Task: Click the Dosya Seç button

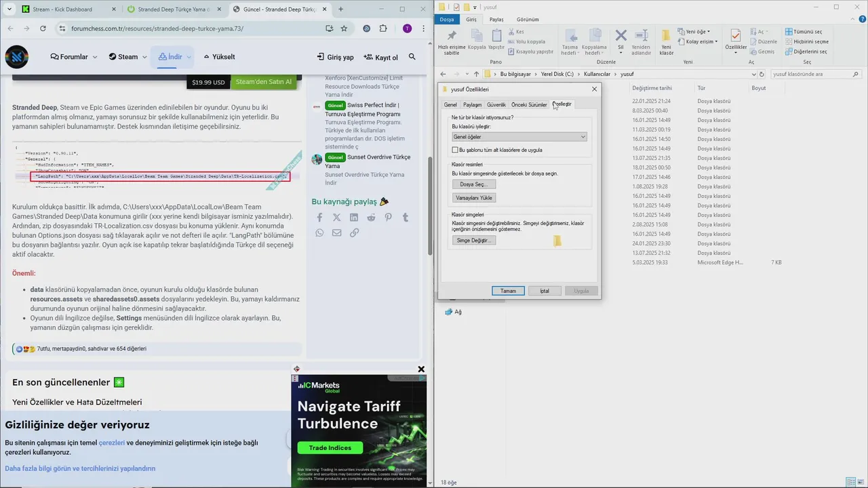Action: point(475,184)
